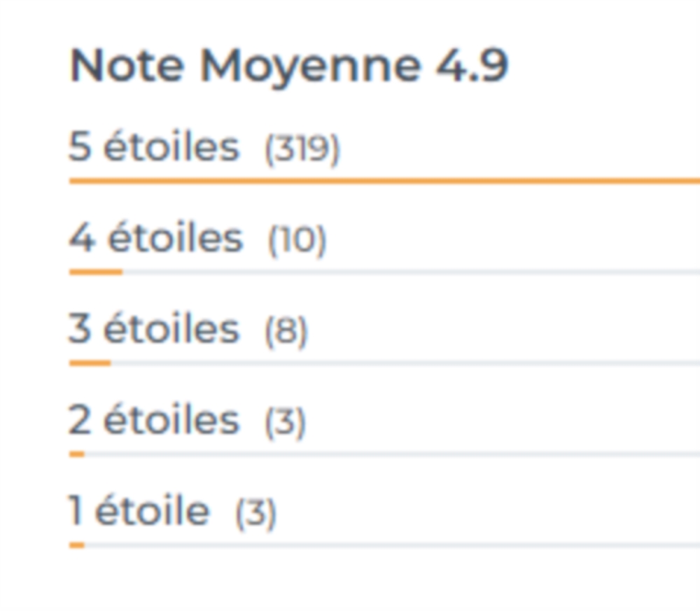Choose the "2 étoiles" rating label
Image resolution: width=700 pixels, height=611 pixels.
point(153,421)
